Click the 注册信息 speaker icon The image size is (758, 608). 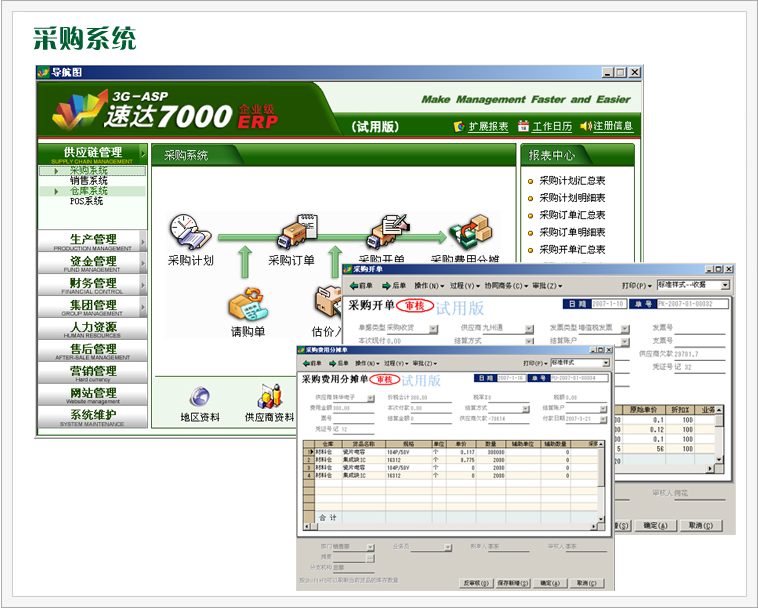coord(585,126)
